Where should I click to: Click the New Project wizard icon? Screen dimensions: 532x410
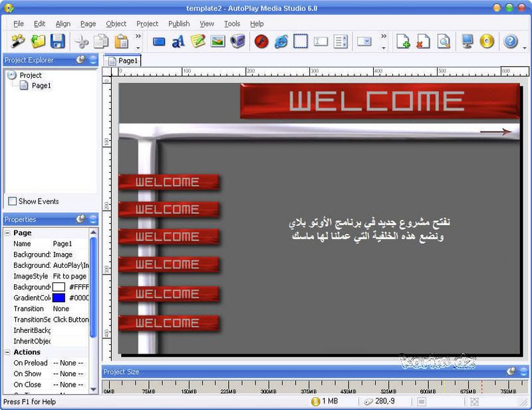[x=18, y=42]
